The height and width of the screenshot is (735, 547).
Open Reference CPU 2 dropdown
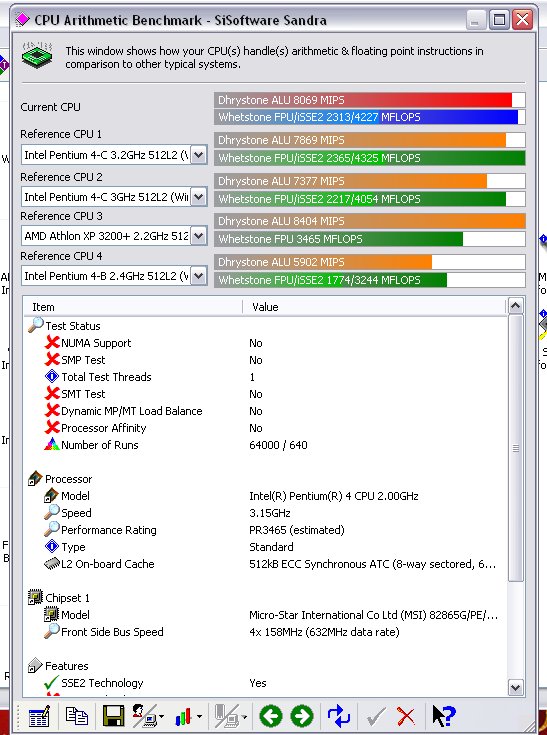tap(199, 197)
